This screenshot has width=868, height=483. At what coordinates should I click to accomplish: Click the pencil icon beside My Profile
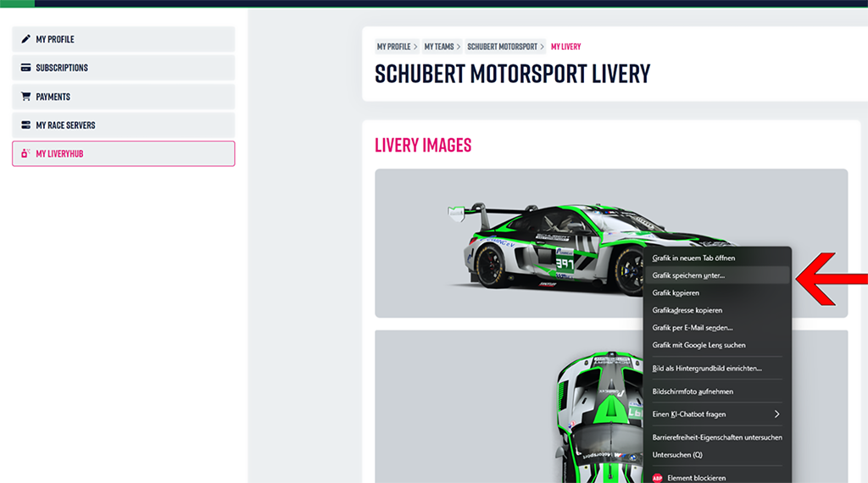tap(26, 39)
